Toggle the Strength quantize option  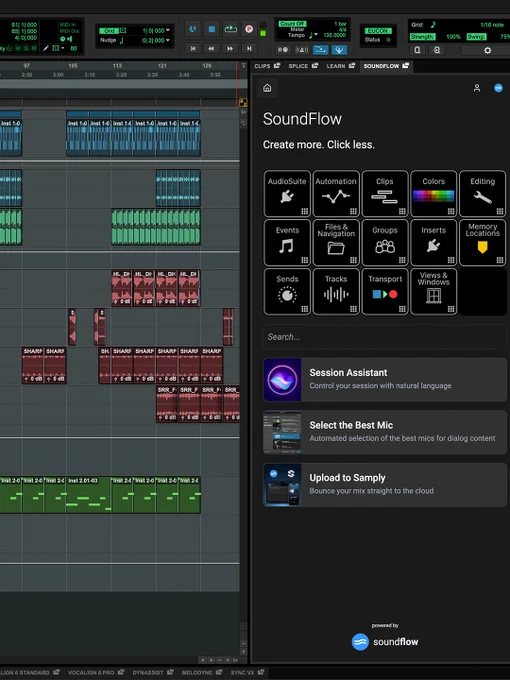point(422,37)
